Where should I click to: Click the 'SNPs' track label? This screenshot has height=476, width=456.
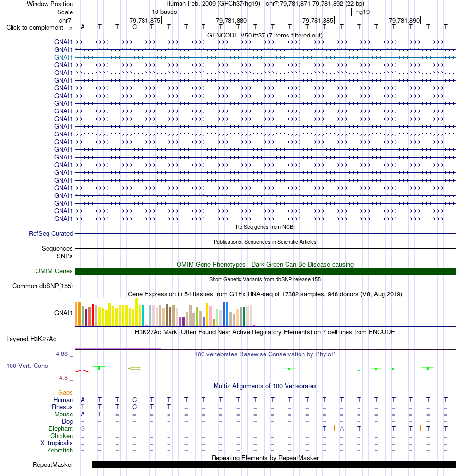(65, 256)
